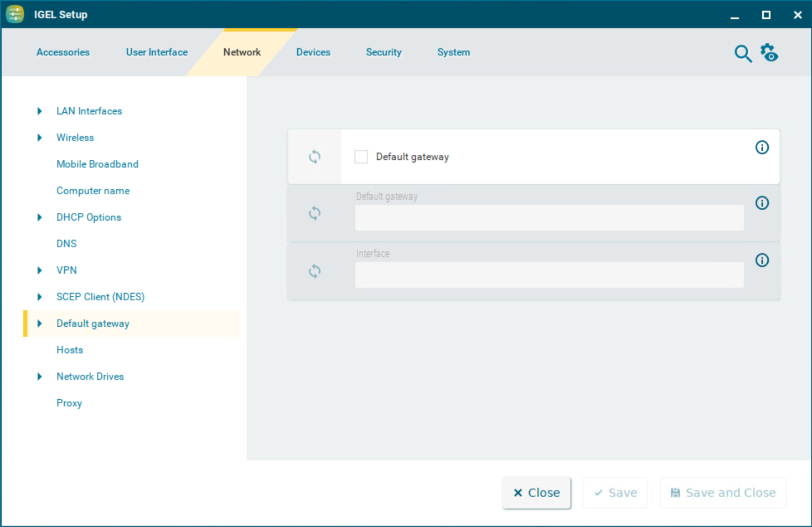Click inside the Interface input field
Screen dimensions: 812x527
tap(549, 275)
